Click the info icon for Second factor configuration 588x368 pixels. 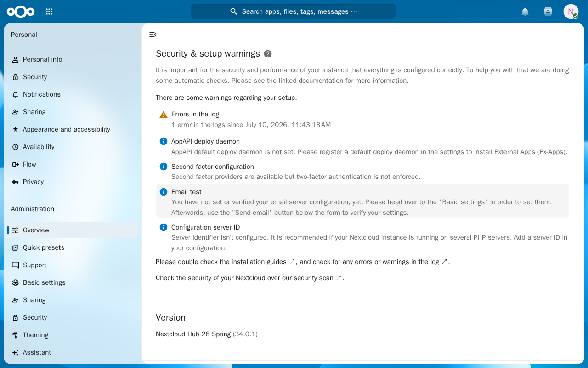coord(164,167)
